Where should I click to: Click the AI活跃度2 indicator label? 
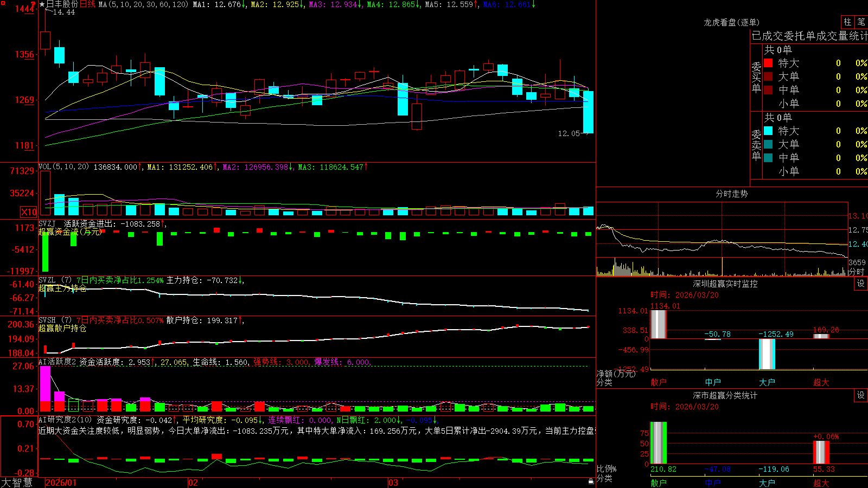click(58, 362)
